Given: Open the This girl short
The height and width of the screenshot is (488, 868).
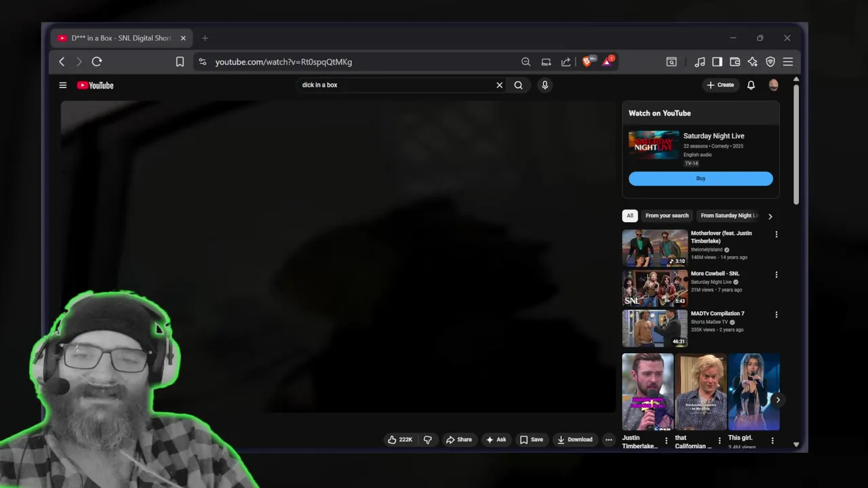Looking at the screenshot, I should (753, 392).
